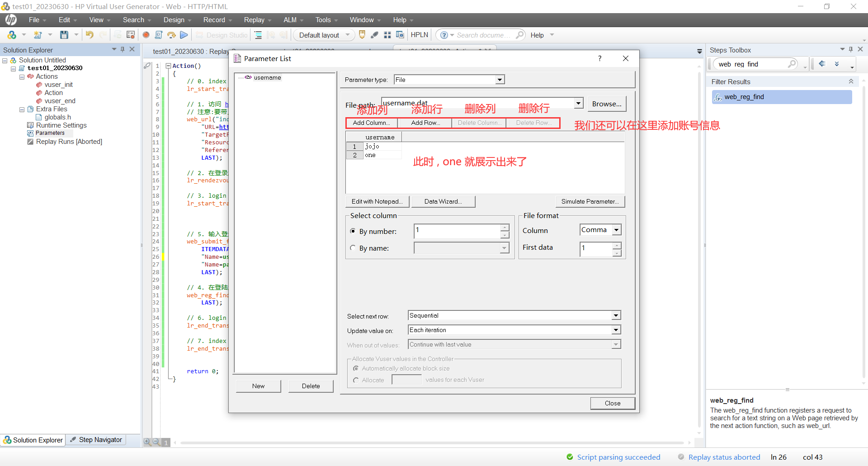Click the magnifier in Steps Toolbox search
The height and width of the screenshot is (466, 868).
[792, 64]
